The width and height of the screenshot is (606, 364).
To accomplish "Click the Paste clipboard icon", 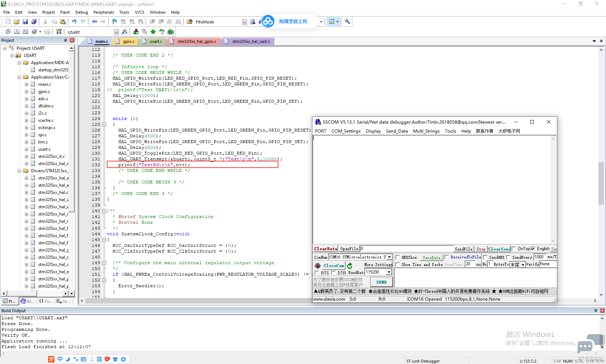I will click(63, 22).
